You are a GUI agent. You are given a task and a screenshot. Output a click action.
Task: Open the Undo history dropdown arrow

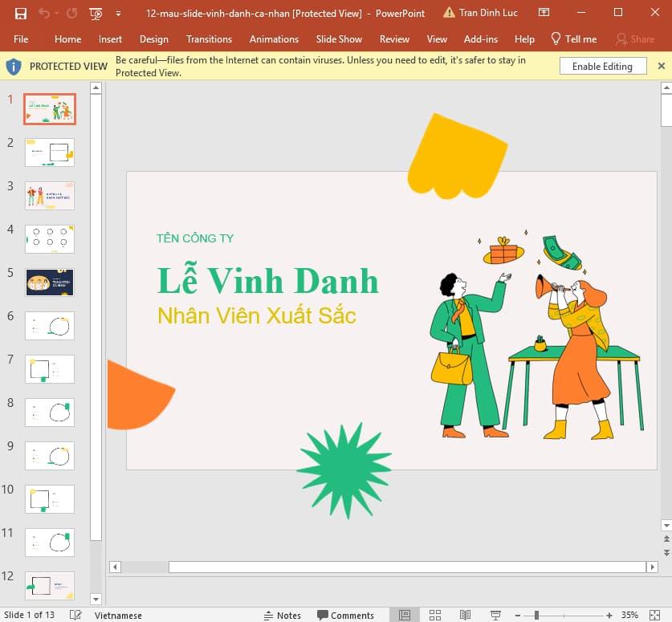[x=56, y=12]
